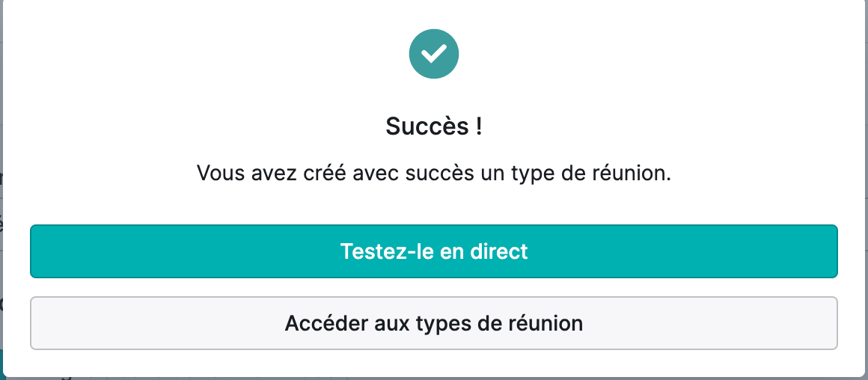The width and height of the screenshot is (868, 380).
Task: Click the 'Vous avez créé avec succès' message
Action: pyautogui.click(x=434, y=173)
